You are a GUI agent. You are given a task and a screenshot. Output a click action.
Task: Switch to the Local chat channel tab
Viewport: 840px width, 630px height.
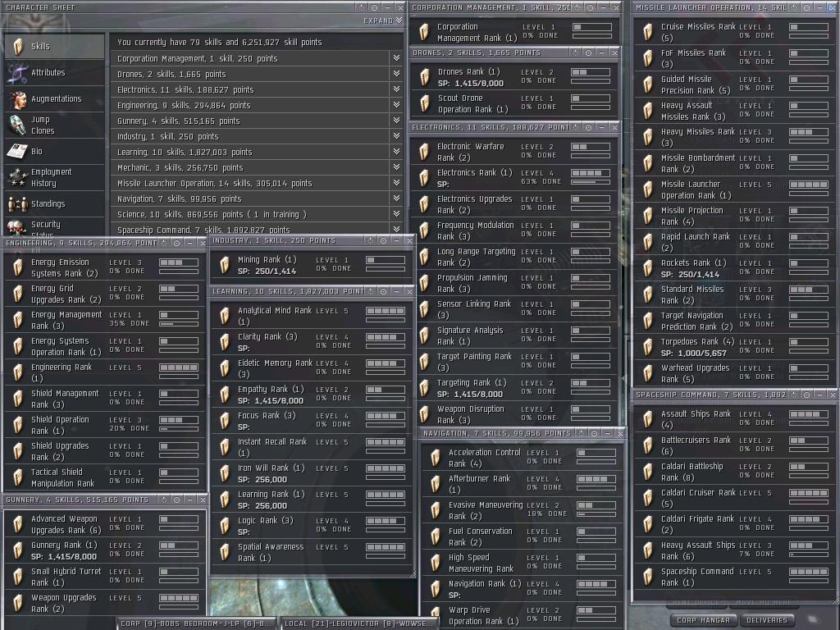(358, 623)
